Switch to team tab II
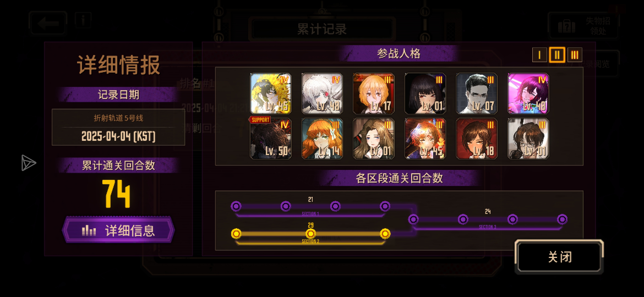The image size is (644, 297). click(557, 55)
